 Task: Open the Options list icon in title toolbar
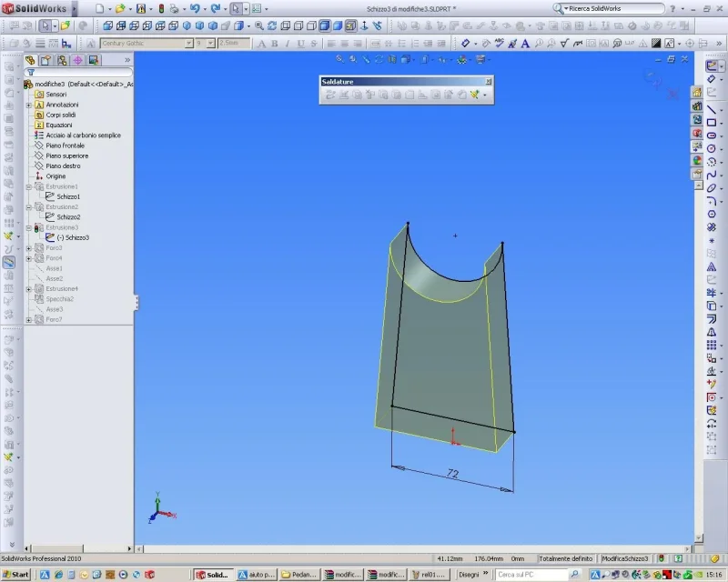pyautogui.click(x=257, y=8)
